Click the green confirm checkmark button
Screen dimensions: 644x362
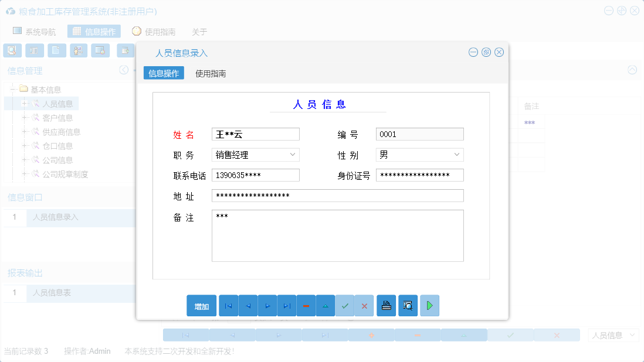coord(344,305)
